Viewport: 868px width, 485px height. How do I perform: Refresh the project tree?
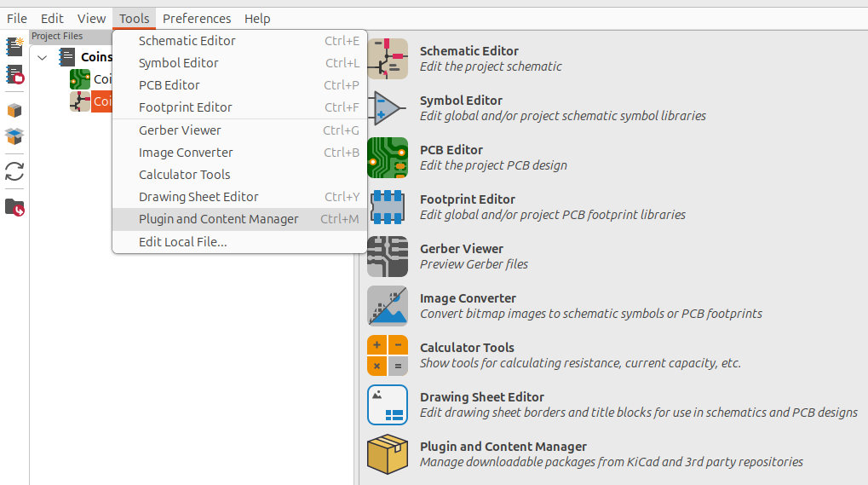point(14,171)
